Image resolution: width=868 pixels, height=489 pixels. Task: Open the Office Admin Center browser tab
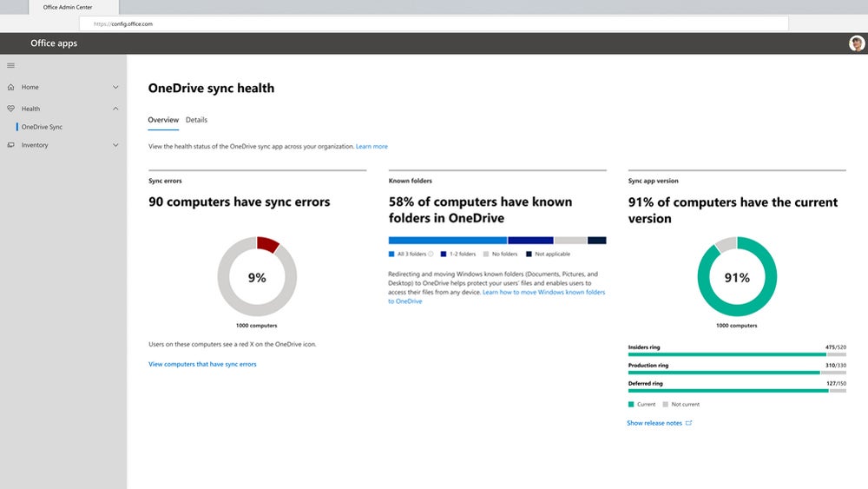point(68,7)
